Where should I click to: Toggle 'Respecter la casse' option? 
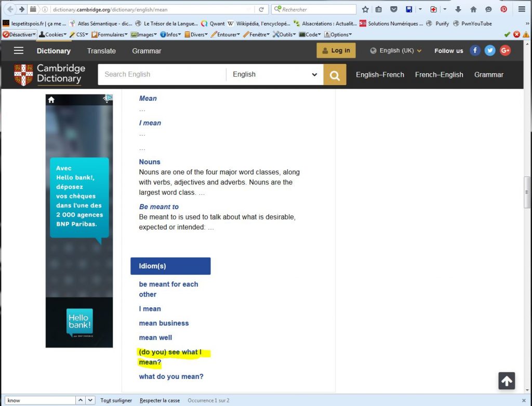[x=160, y=400]
